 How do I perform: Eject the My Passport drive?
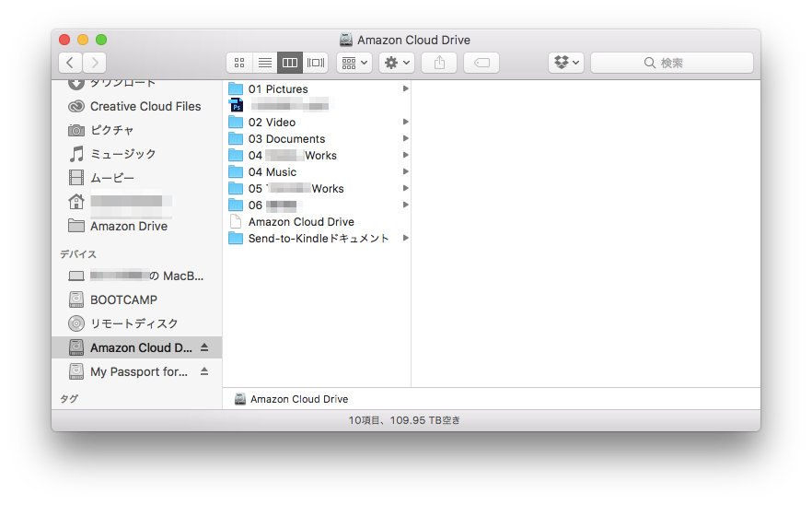tap(204, 371)
